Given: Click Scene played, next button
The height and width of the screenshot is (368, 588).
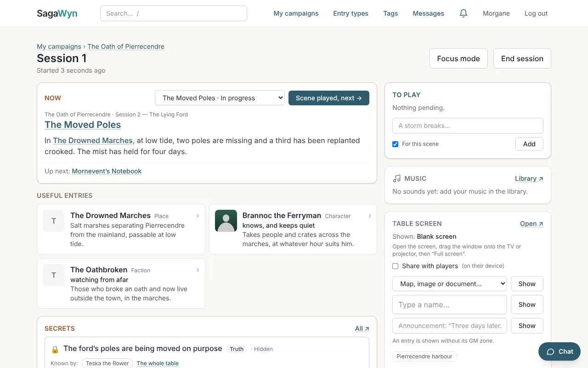Looking at the screenshot, I should (329, 98).
